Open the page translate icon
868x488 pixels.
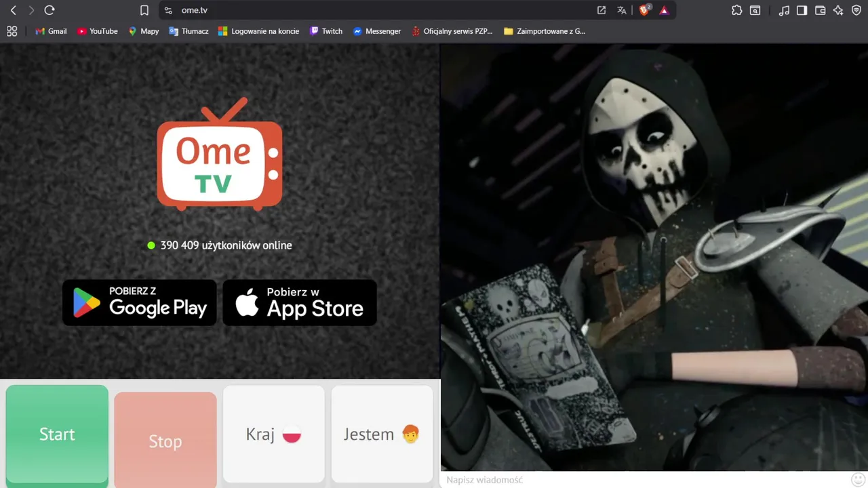(x=622, y=10)
